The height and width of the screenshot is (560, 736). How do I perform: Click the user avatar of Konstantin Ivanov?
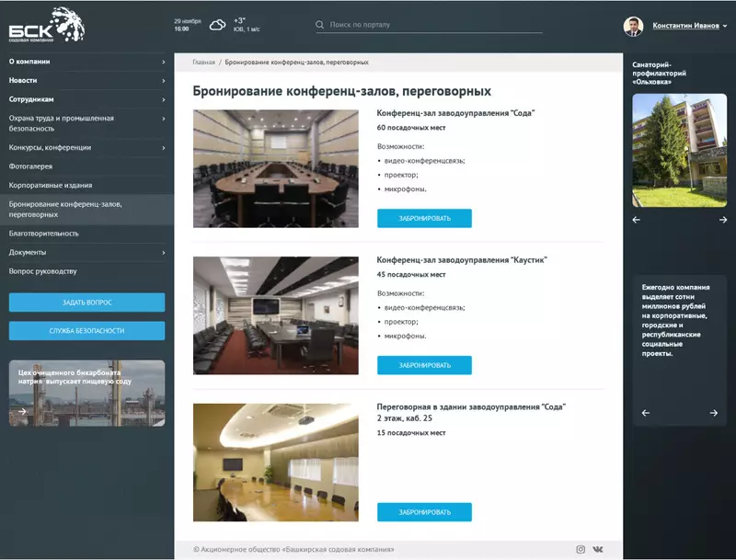point(633,26)
